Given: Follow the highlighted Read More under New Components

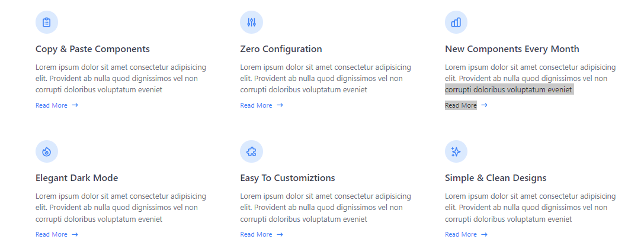Looking at the screenshot, I should (x=461, y=105).
